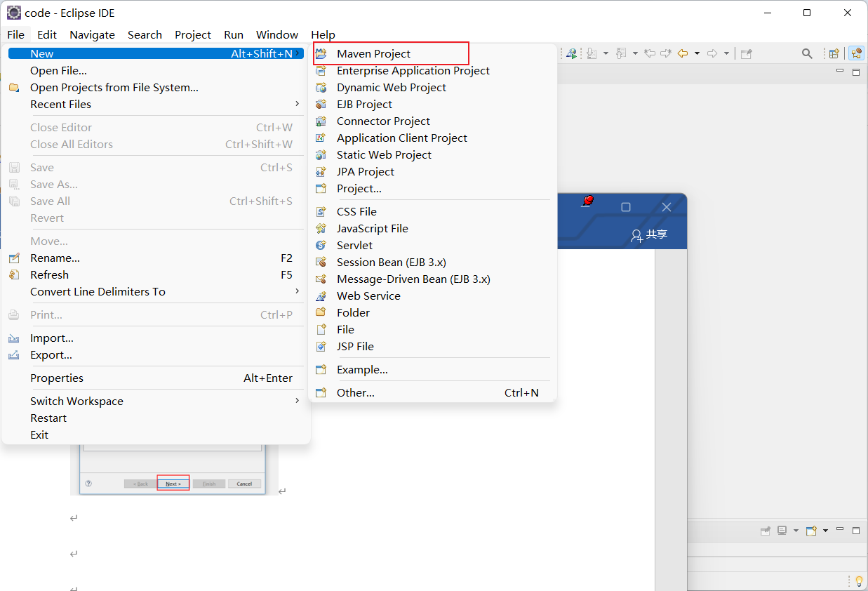Select Maven Project from New submenu
Image resolution: width=868 pixels, height=591 pixels.
(433, 53)
